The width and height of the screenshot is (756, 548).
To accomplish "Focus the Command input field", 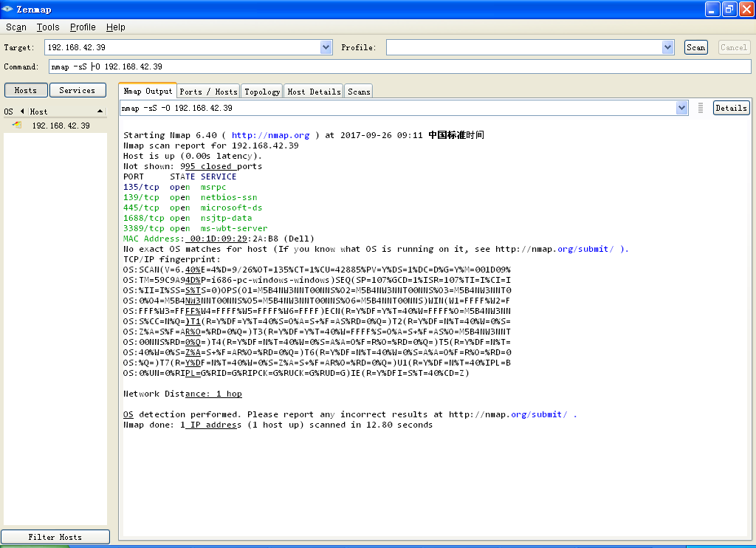I will tap(399, 66).
